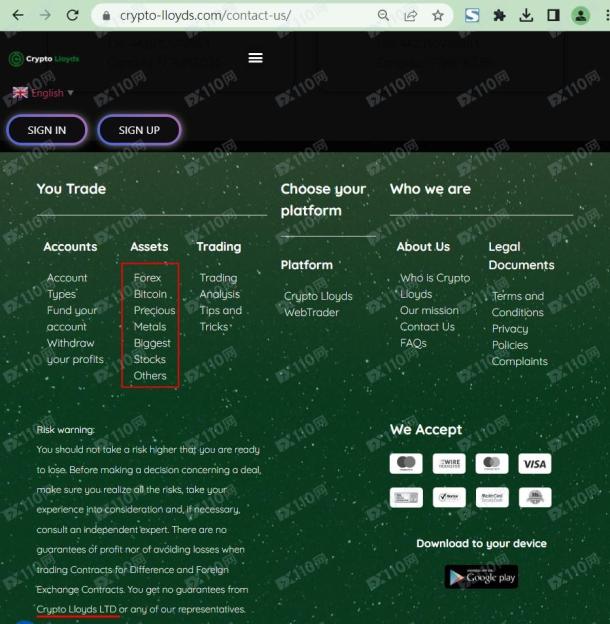
Task: Click the zoom magnifier icon in address bar
Action: coord(383,16)
